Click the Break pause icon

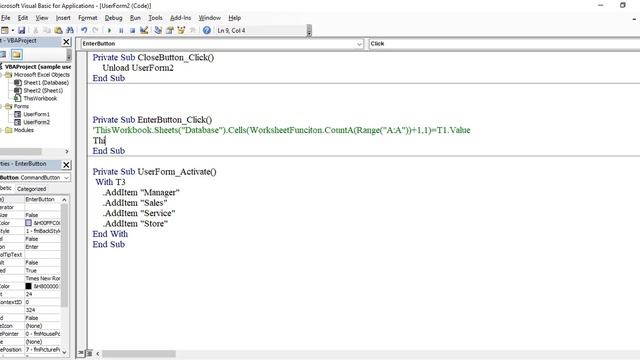121,30
